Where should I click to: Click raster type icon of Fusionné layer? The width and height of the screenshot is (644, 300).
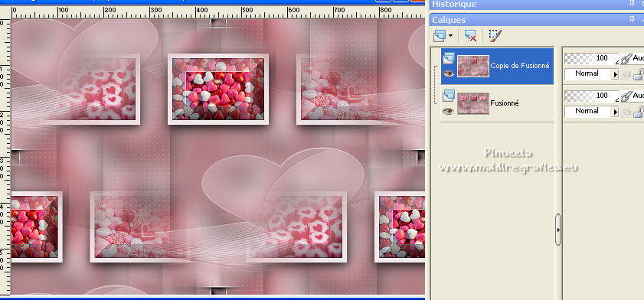tap(448, 96)
